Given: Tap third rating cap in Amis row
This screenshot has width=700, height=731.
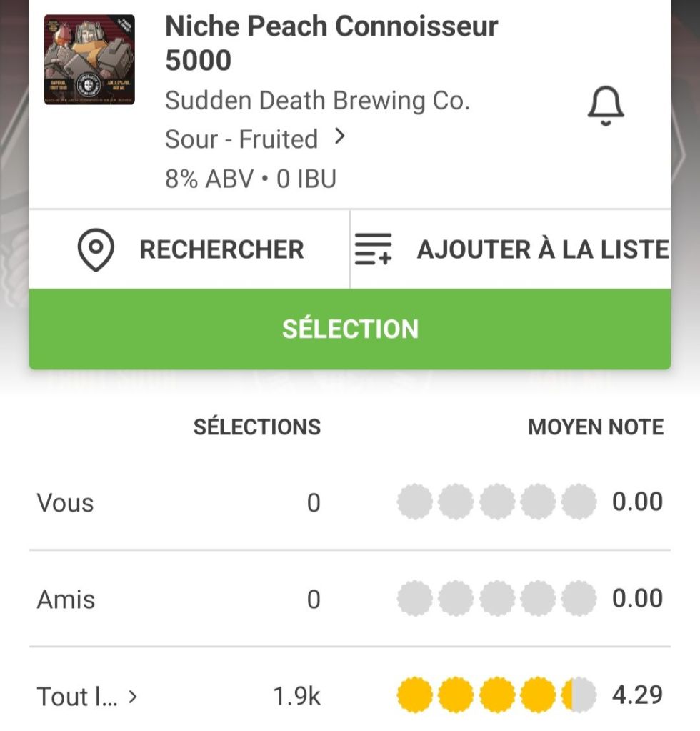Looking at the screenshot, I should tap(496, 598).
